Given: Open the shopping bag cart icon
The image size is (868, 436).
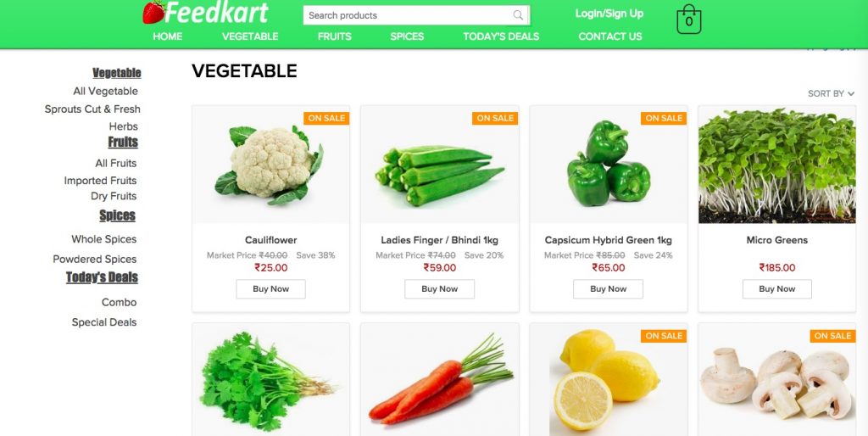Looking at the screenshot, I should (688, 20).
